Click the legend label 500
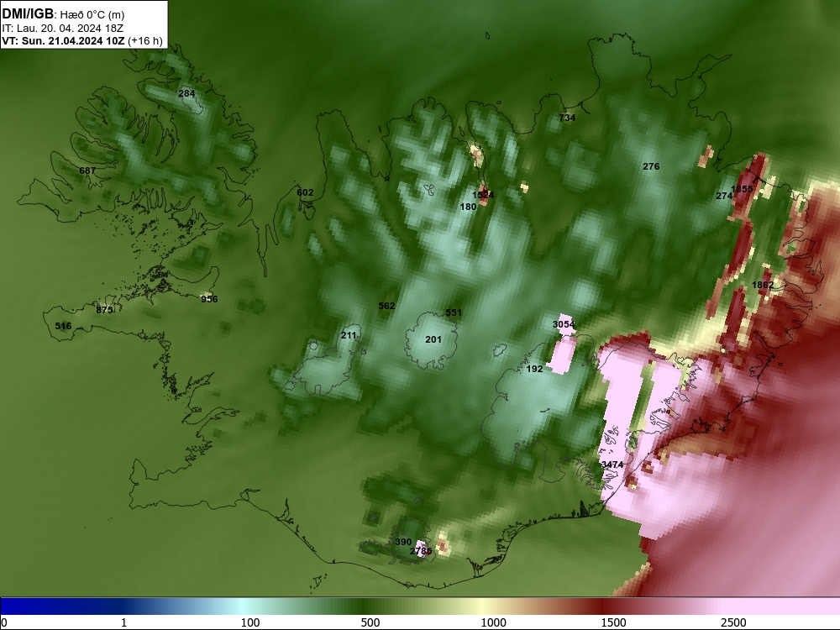This screenshot has width=840, height=630. (x=370, y=622)
